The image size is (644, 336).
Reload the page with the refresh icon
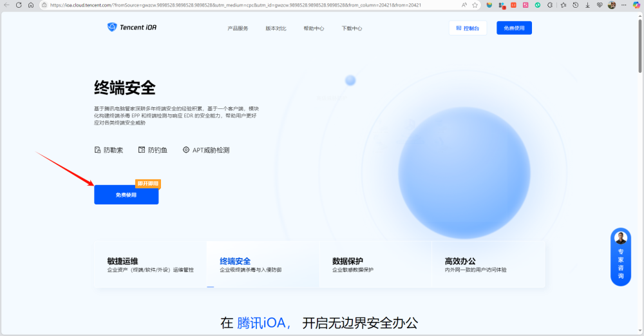pos(19,5)
